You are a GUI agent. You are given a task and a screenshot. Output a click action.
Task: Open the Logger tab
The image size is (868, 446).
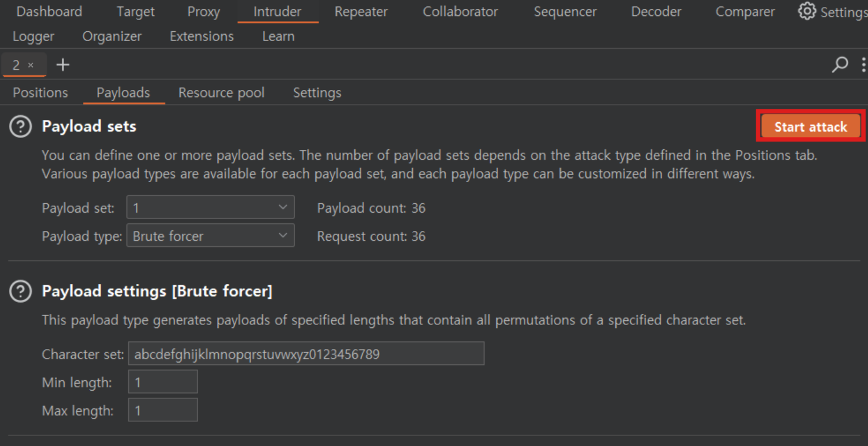[34, 36]
